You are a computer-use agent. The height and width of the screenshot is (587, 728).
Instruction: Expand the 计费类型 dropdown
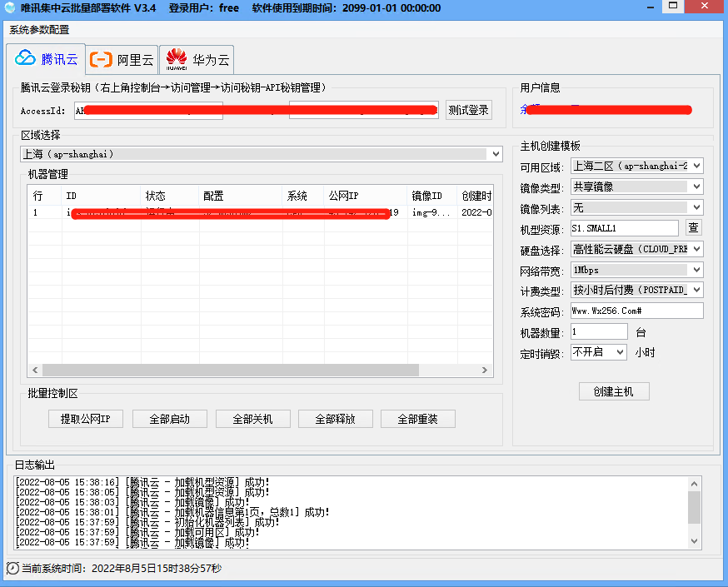[x=636, y=290]
